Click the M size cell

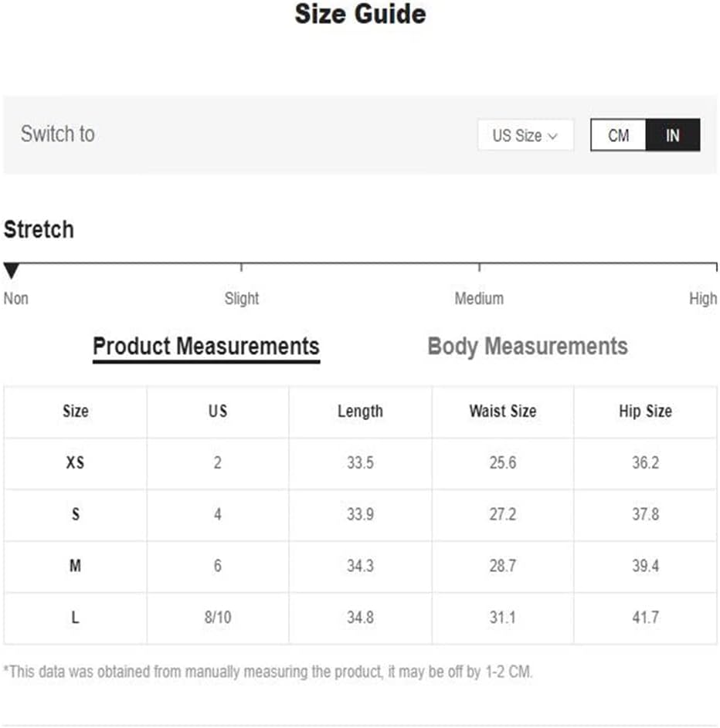[75, 566]
